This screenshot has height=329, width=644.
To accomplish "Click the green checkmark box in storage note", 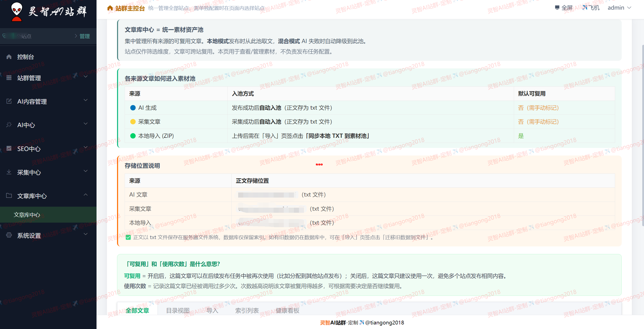I will tap(128, 237).
